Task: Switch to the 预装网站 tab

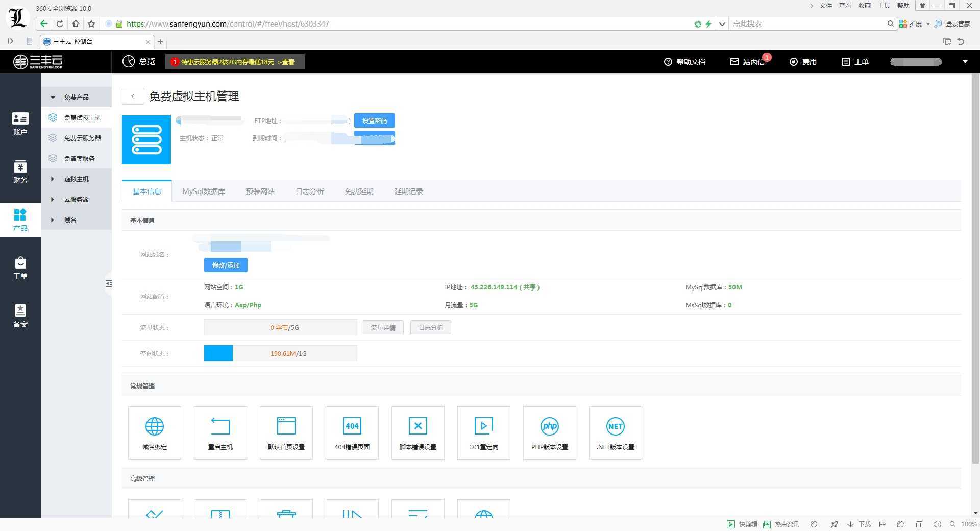Action: (x=260, y=191)
